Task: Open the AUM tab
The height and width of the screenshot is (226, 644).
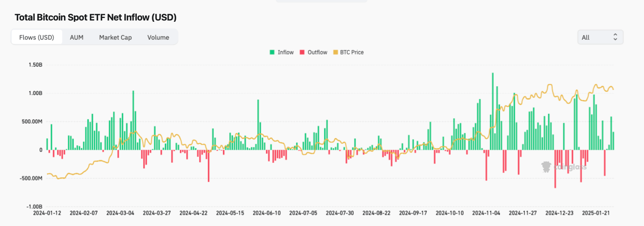Action: pos(77,37)
